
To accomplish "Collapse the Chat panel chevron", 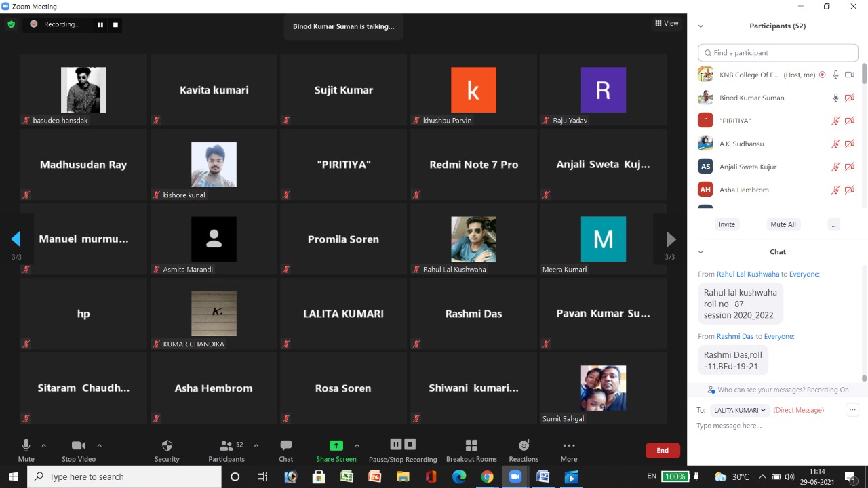I will (x=701, y=252).
